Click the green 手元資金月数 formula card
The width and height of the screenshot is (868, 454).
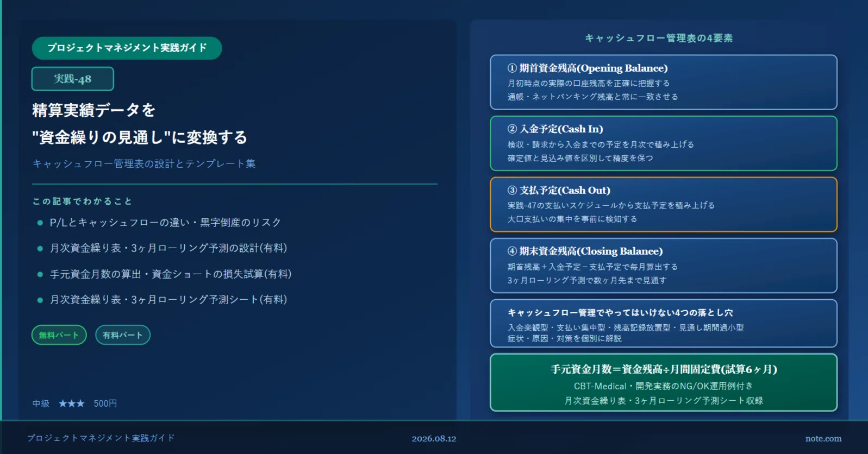664,382
